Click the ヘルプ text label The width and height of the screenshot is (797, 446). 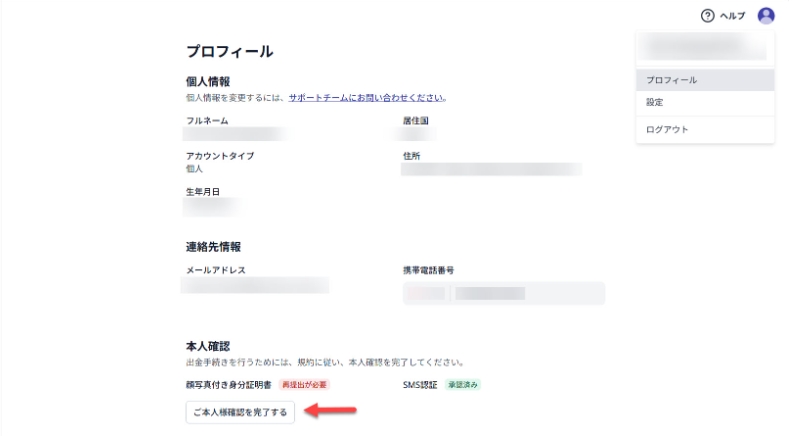point(733,16)
